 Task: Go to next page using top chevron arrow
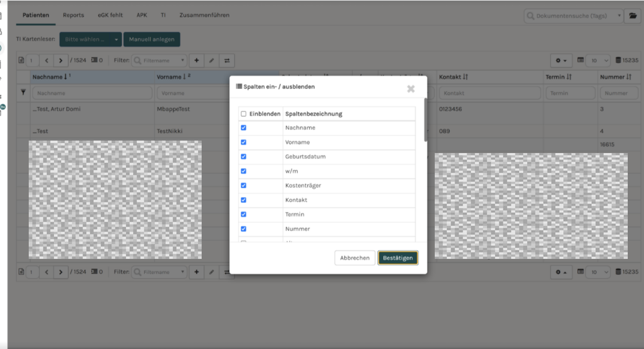[60, 60]
